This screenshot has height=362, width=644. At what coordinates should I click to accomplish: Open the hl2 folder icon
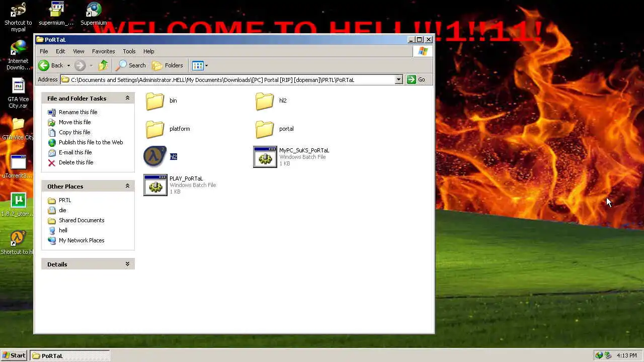click(x=265, y=101)
